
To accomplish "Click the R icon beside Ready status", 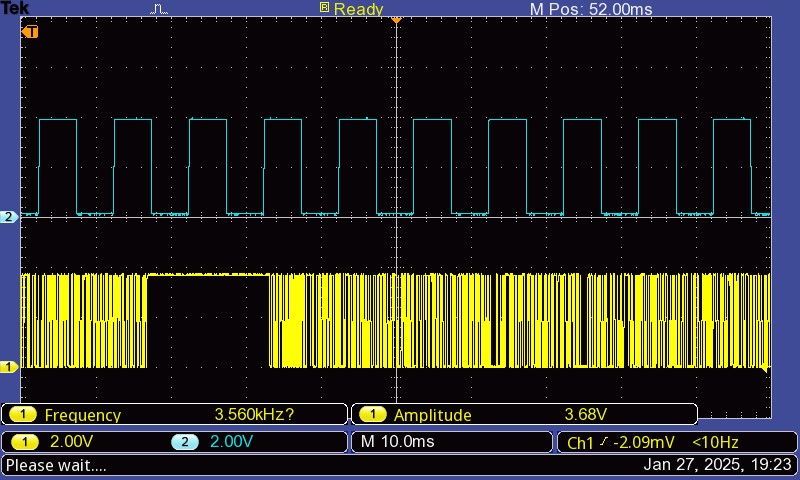I will pyautogui.click(x=324, y=8).
